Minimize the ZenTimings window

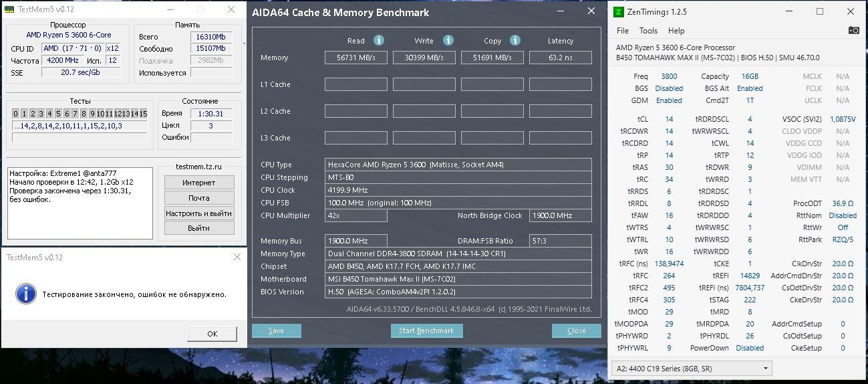pyautogui.click(x=790, y=11)
